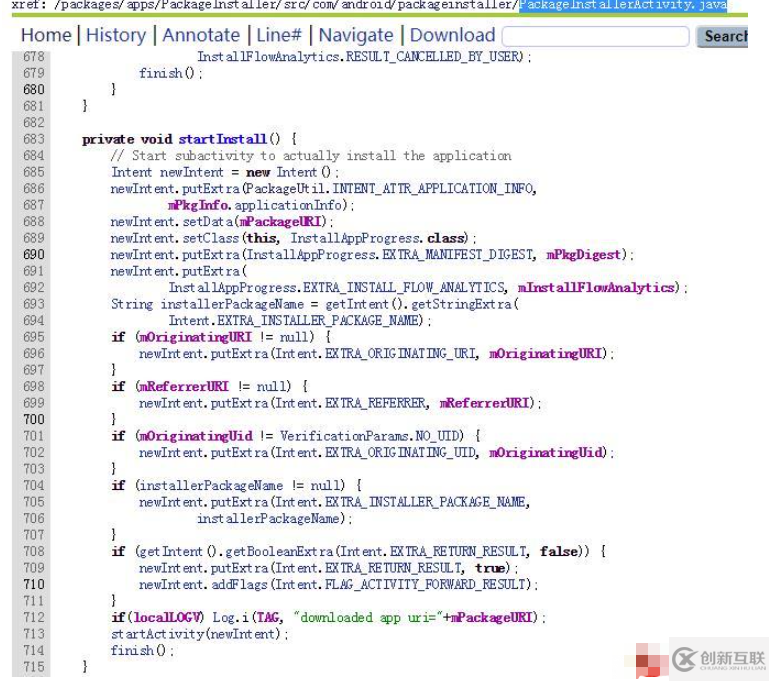This screenshot has width=769, height=681.
Task: Click the Search button
Action: (722, 36)
